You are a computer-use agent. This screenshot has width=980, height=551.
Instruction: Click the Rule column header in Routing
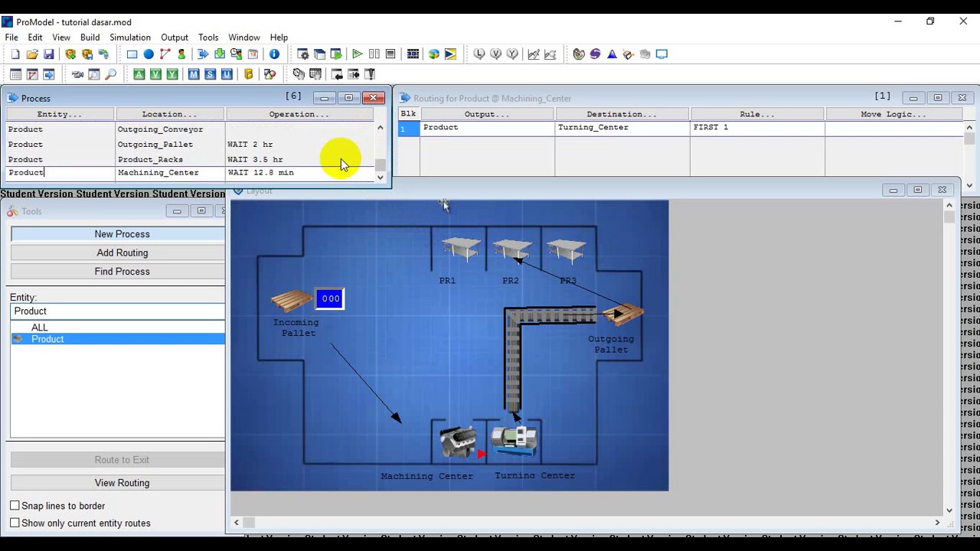coord(757,114)
